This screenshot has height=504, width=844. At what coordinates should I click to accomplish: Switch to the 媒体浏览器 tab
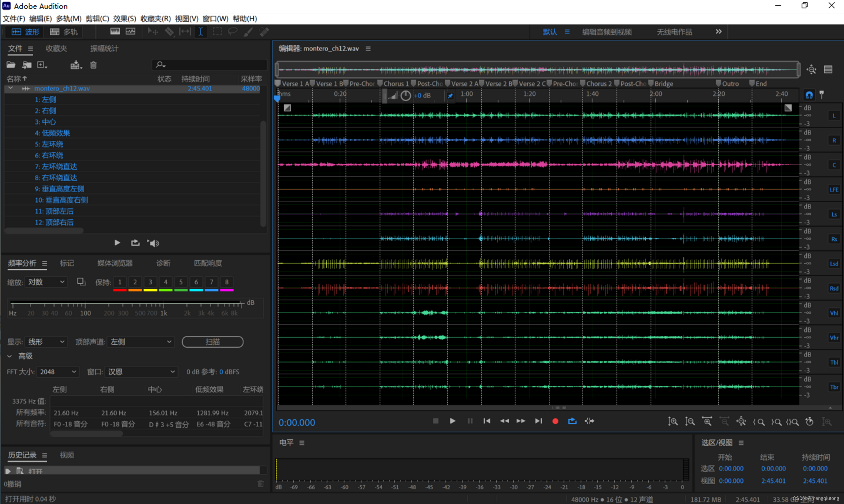(115, 263)
